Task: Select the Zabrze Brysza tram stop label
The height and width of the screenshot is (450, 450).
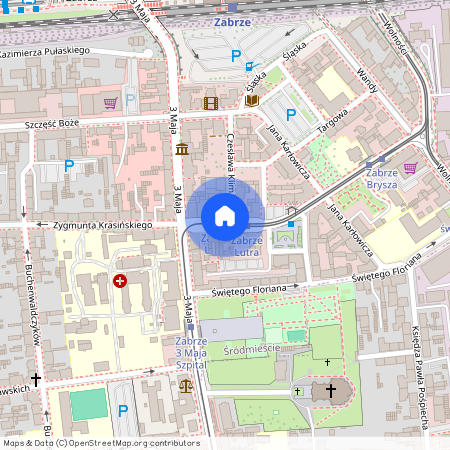Action: pyautogui.click(x=382, y=179)
